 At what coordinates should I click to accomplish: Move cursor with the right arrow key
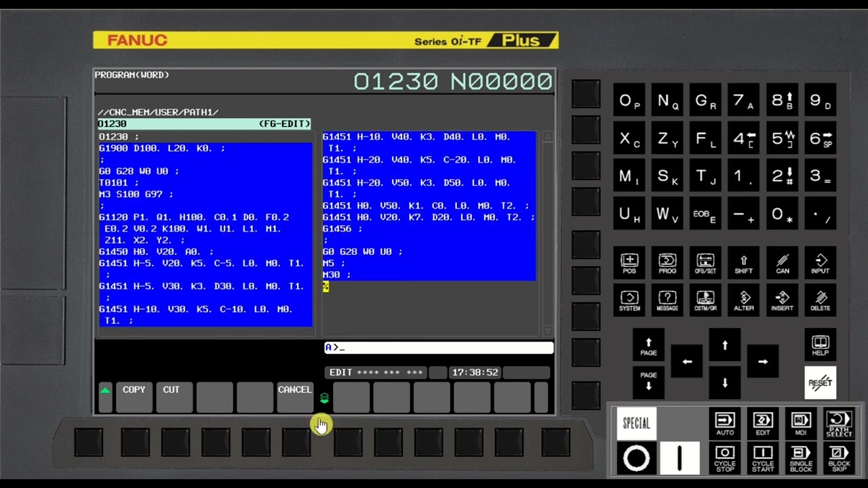pos(763,362)
